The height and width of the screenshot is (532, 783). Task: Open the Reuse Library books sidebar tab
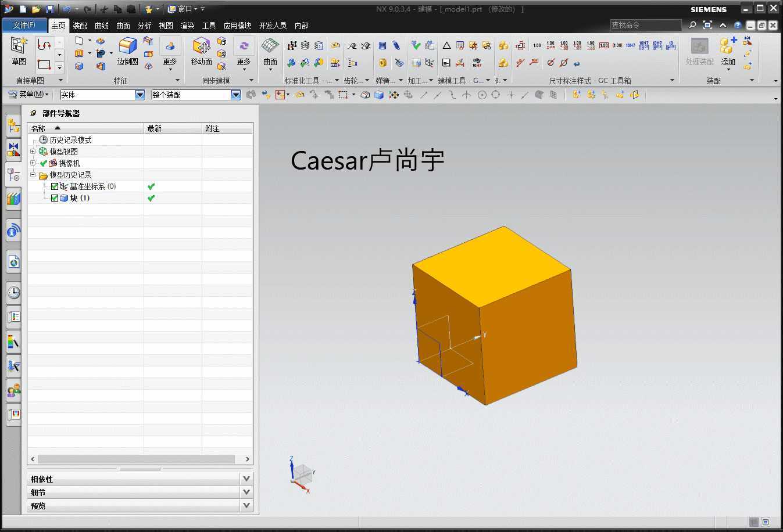tap(13, 199)
